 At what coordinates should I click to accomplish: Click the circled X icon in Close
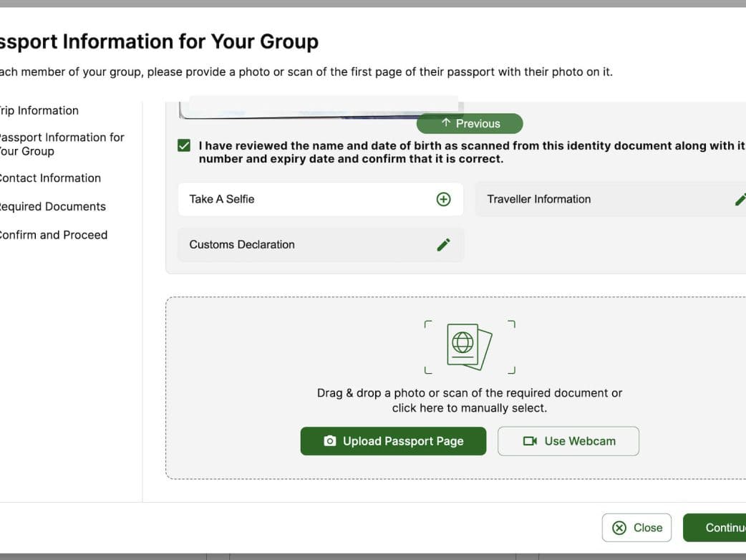(x=619, y=528)
